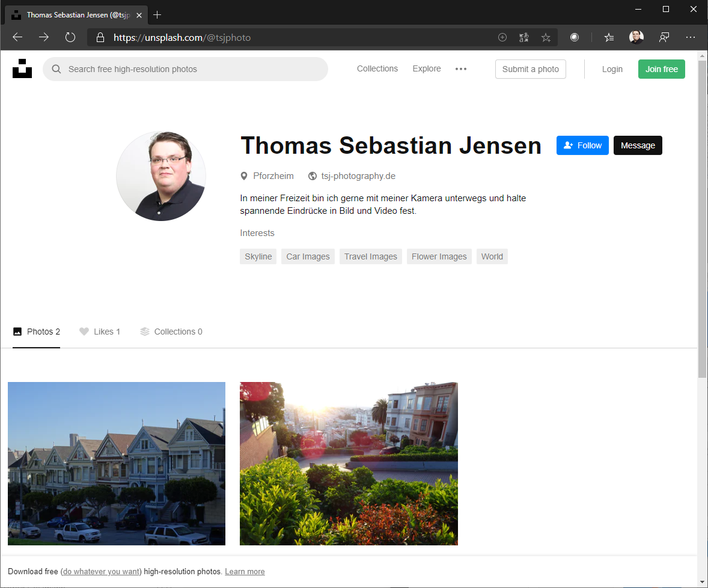The width and height of the screenshot is (708, 588).
Task: Add page to favorites star icon
Action: (546, 37)
